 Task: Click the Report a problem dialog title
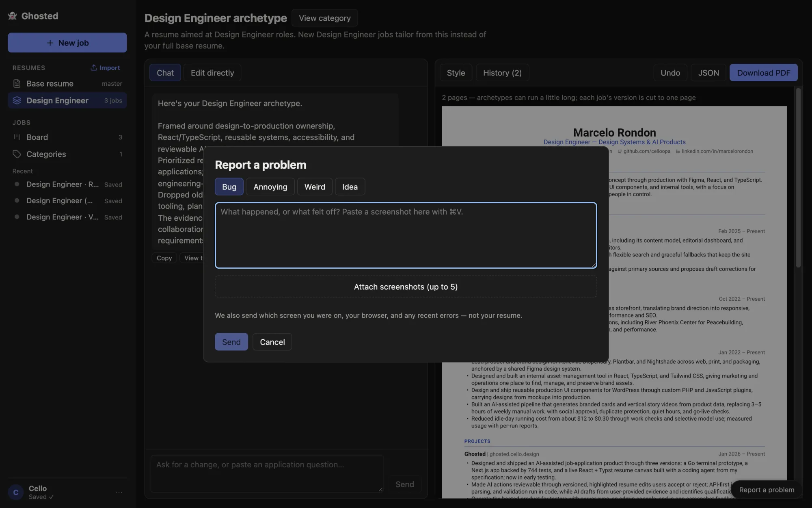point(260,165)
